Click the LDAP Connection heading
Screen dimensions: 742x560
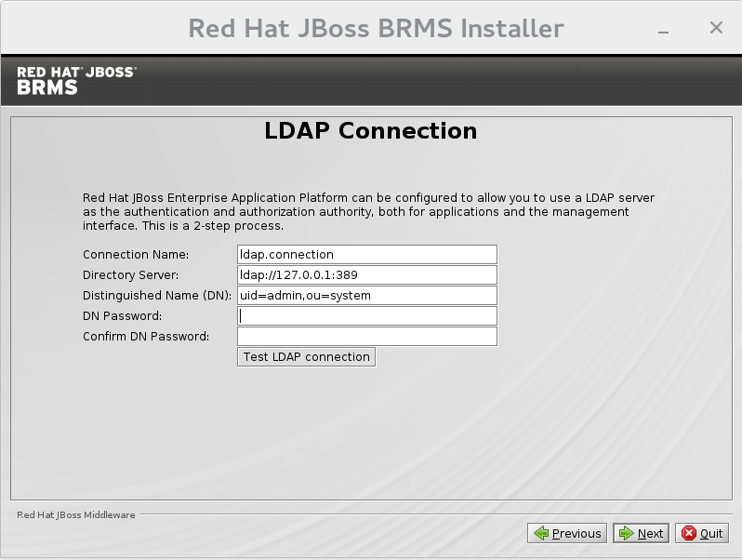click(x=370, y=130)
